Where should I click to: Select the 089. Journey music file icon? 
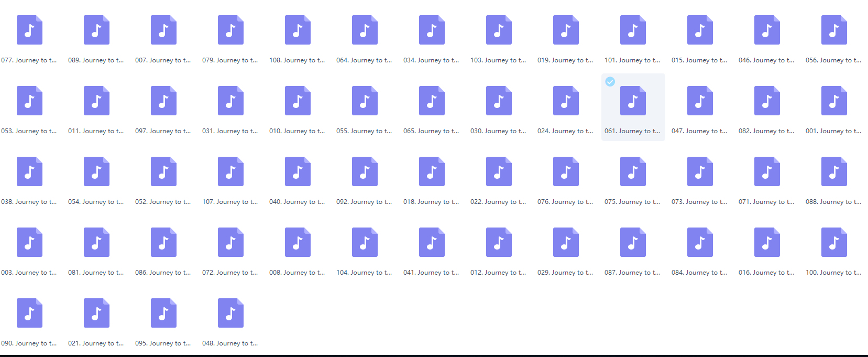click(x=96, y=30)
